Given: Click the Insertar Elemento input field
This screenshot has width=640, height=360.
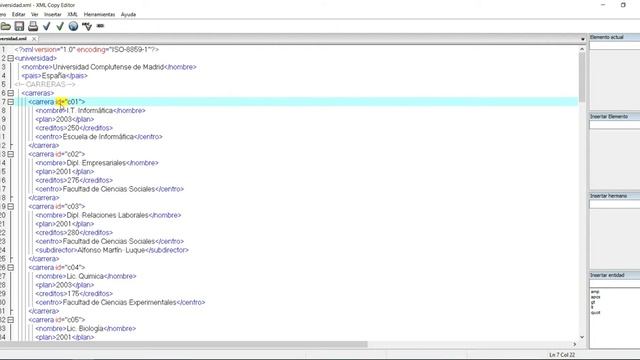Looking at the screenshot, I should (x=615, y=125).
